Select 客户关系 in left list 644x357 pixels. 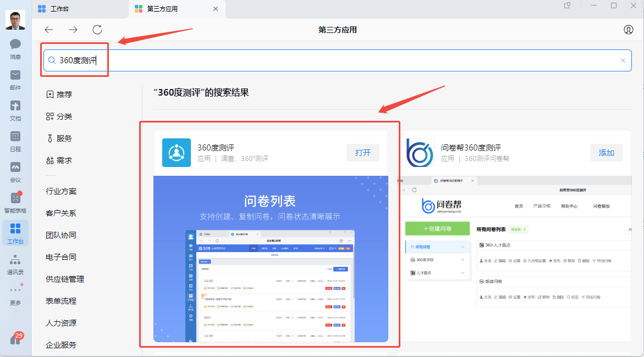[61, 214]
